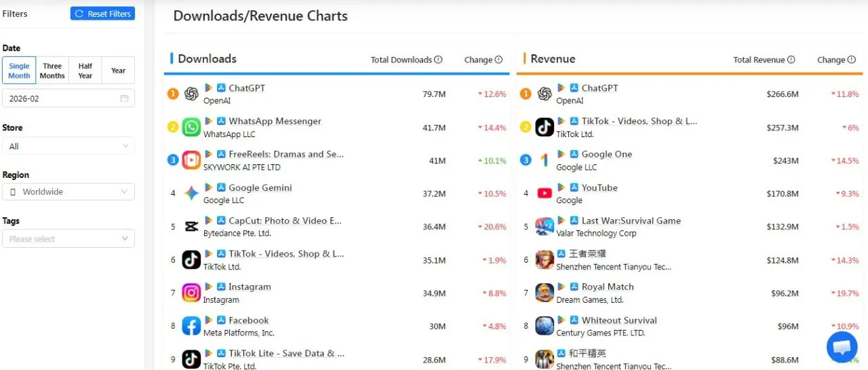
Task: Click the CapCut app icon
Action: 191,226
